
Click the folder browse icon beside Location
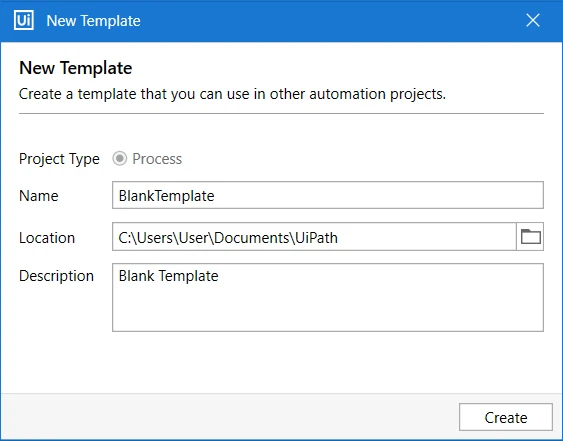click(530, 237)
